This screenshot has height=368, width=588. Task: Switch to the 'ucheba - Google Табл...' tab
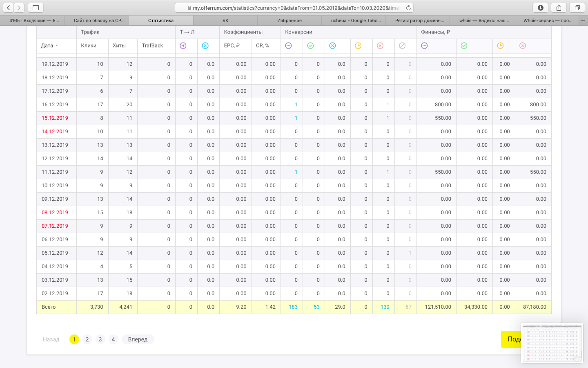[354, 20]
